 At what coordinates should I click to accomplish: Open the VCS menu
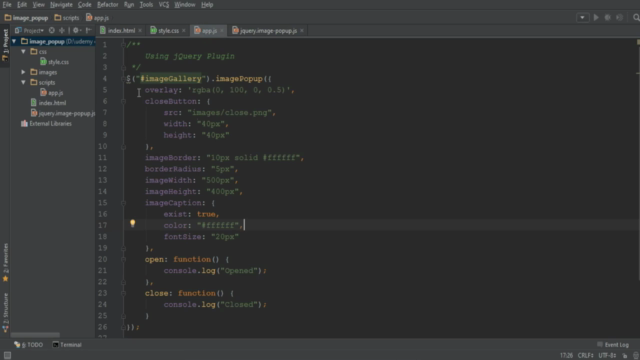point(164,4)
